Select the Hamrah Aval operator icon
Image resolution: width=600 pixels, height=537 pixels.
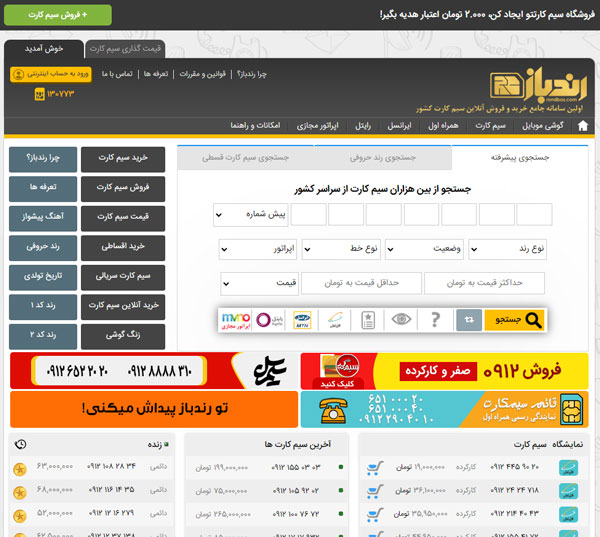click(x=335, y=320)
